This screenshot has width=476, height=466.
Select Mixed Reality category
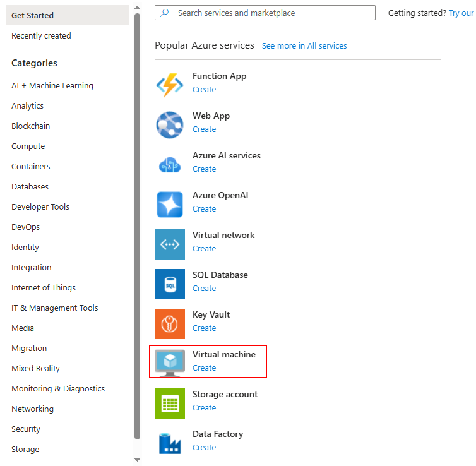[x=35, y=369]
